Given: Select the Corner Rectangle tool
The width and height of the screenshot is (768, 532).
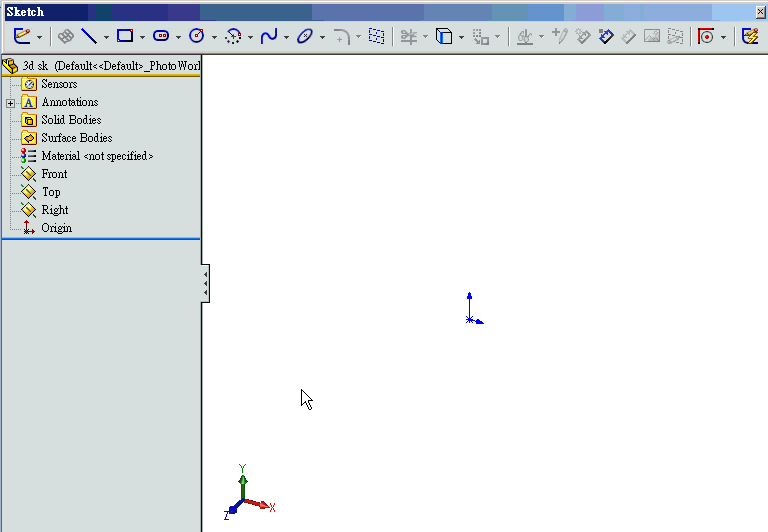Looking at the screenshot, I should 125,36.
